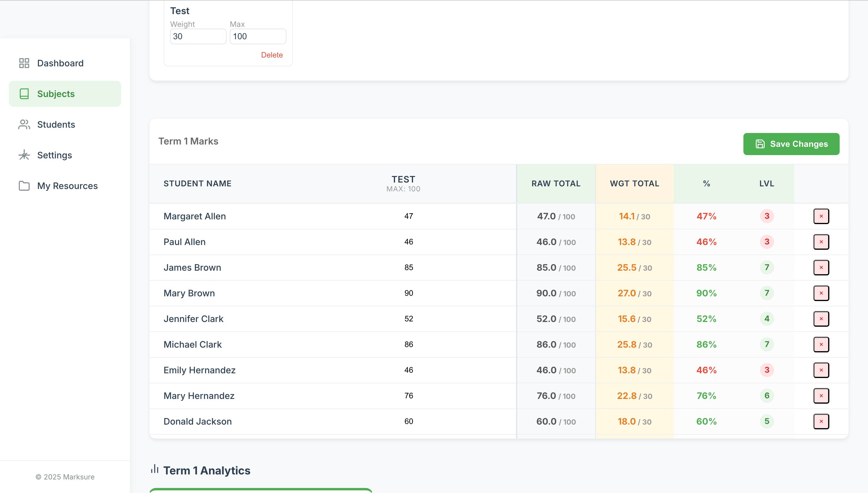Click the Term 1 Analytics bar chart icon

click(154, 469)
